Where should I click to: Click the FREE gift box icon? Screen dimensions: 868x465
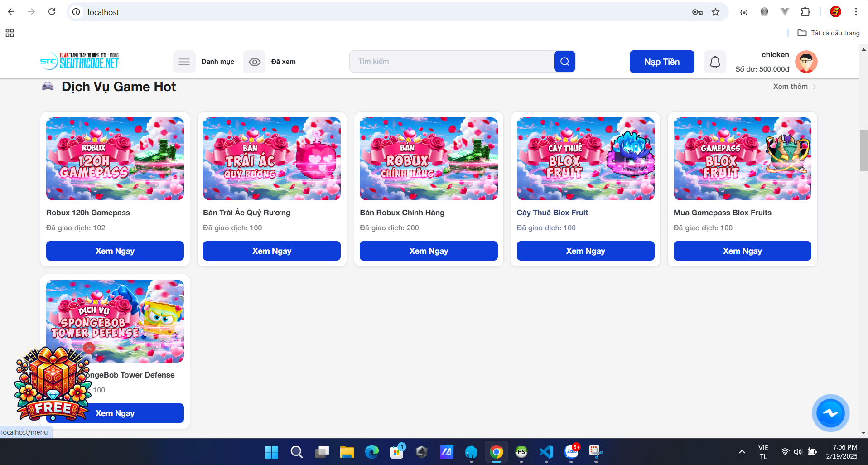click(53, 385)
